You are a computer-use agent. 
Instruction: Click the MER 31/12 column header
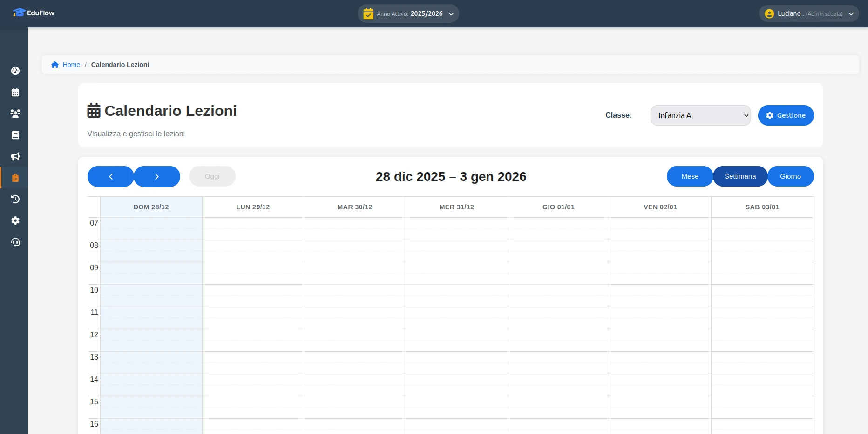[x=457, y=207]
